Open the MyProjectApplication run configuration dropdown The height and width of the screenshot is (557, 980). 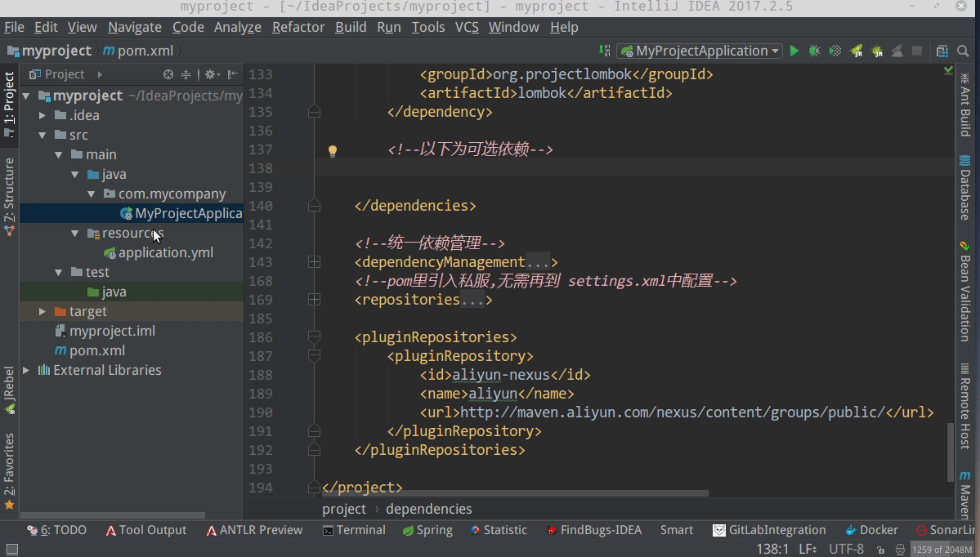pyautogui.click(x=700, y=51)
